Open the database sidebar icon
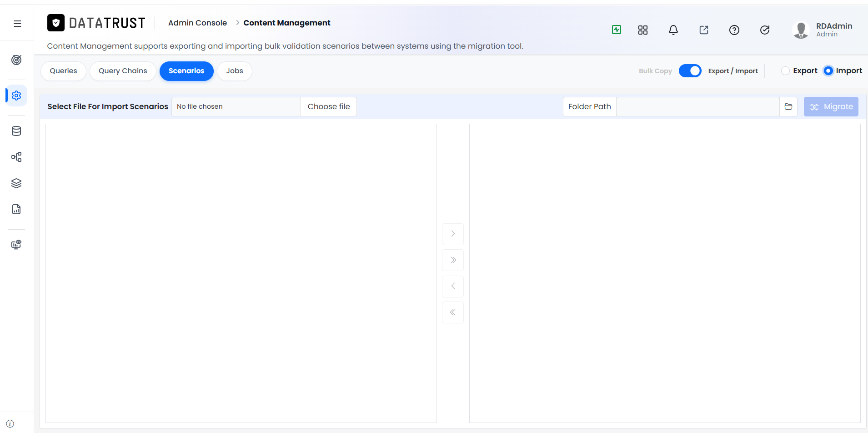 pos(16,131)
